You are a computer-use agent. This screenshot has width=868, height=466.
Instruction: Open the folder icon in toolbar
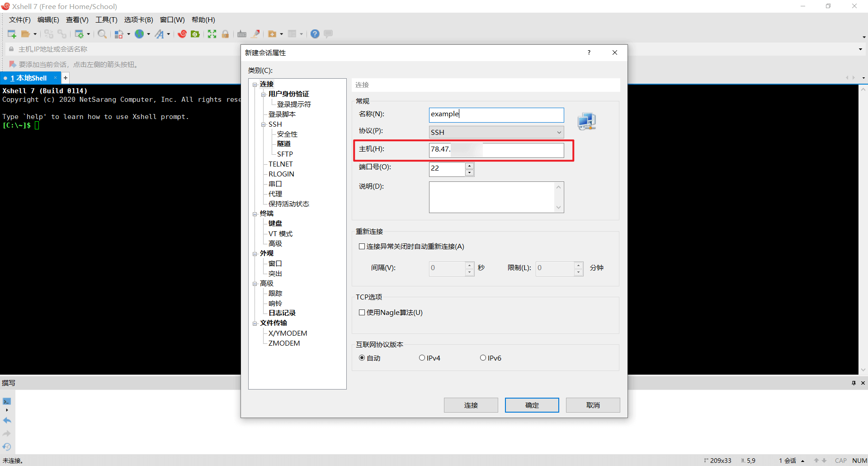tap(26, 34)
